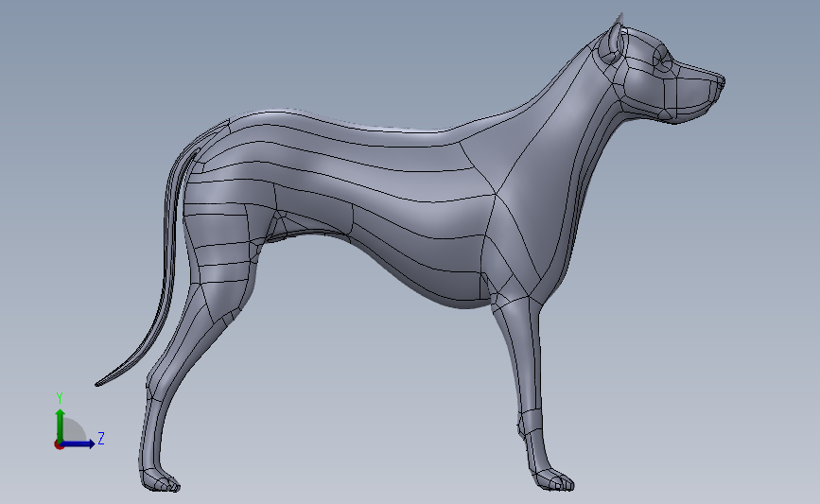This screenshot has width=820, height=504.
Task: Click the green Y axis arrow on the triad
Action: coord(61,426)
